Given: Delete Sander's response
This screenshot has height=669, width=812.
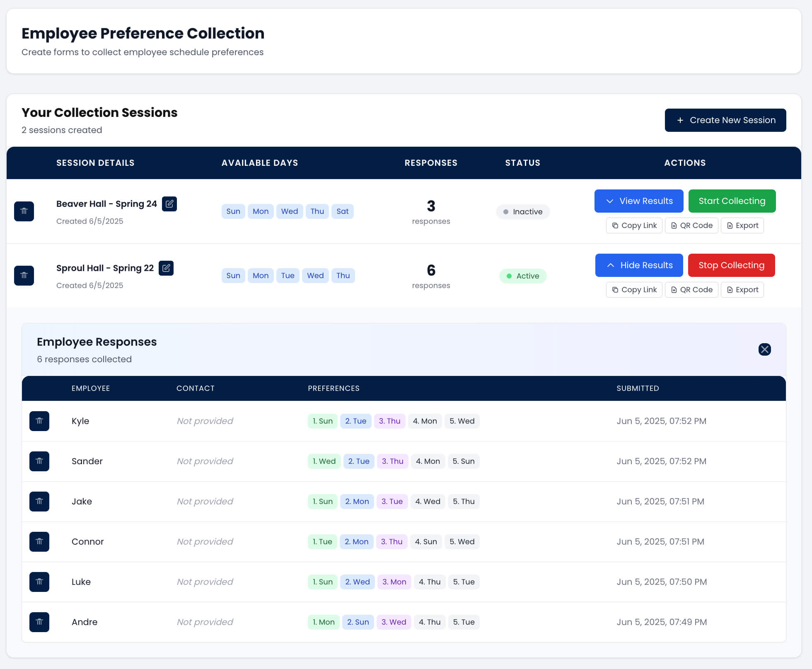Looking at the screenshot, I should [39, 461].
